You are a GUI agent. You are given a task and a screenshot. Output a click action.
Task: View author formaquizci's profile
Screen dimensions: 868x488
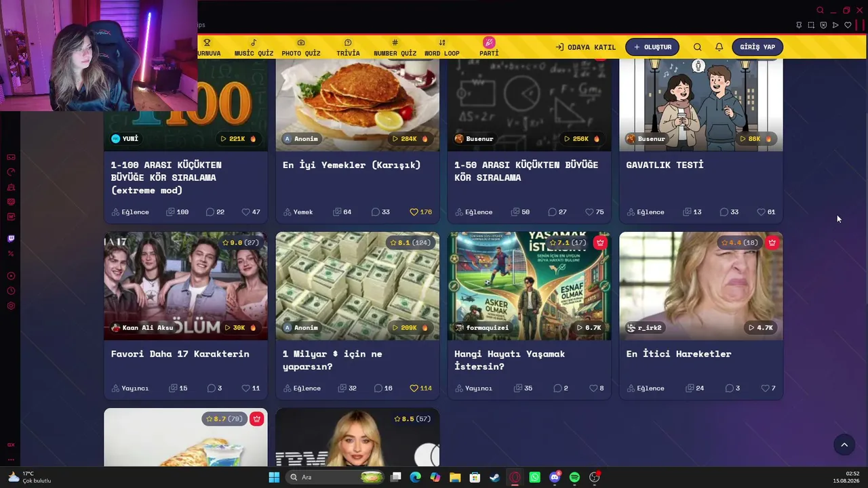pos(481,327)
